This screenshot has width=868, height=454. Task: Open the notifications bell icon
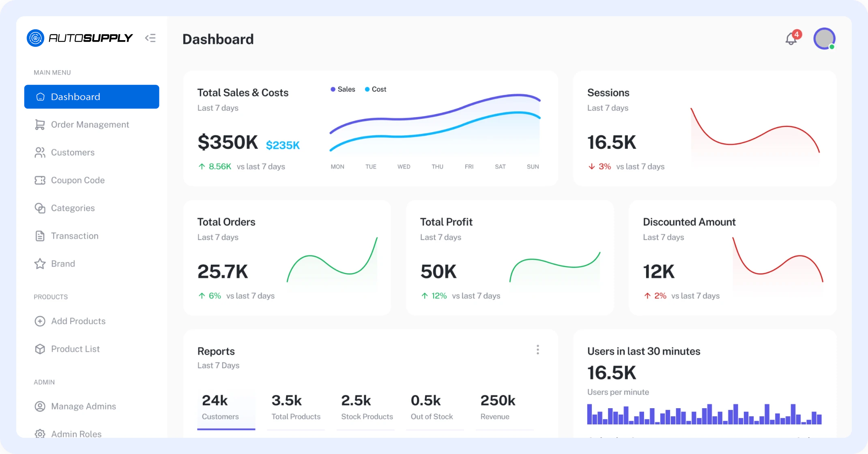pos(791,39)
